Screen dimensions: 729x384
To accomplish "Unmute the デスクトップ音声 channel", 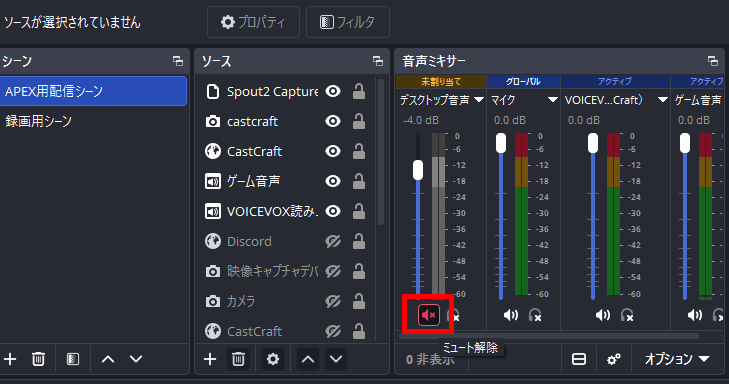I will click(429, 315).
